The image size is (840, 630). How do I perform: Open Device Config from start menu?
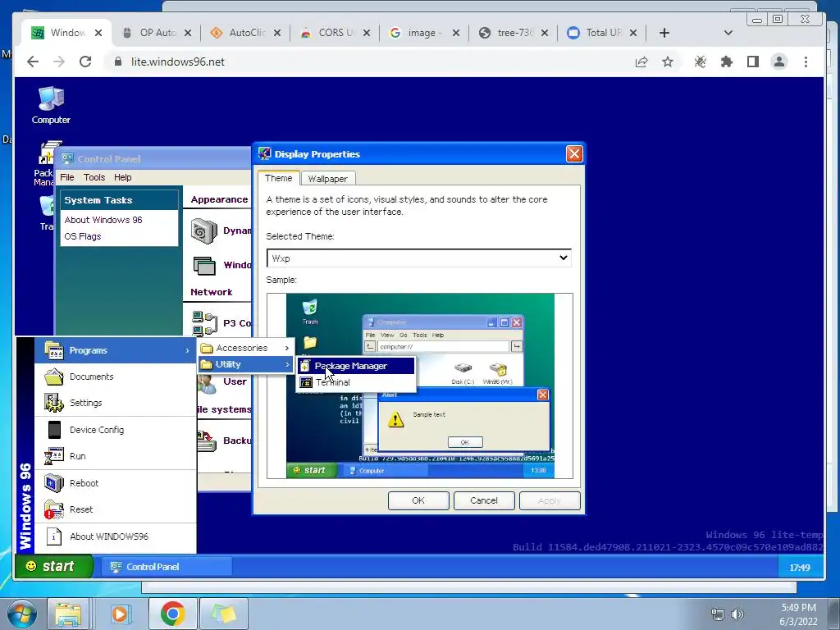coord(115,430)
